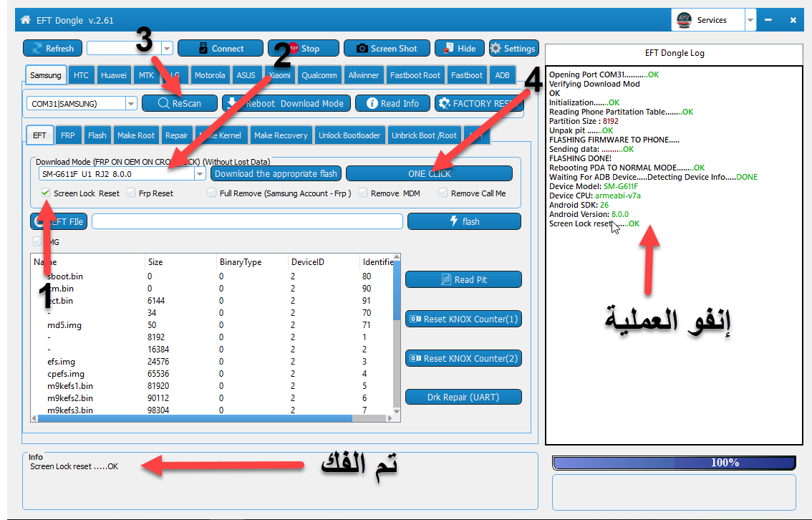Viewport: 812px width, 520px height.
Task: Click the red Stop sign icon
Action: pyautogui.click(x=293, y=48)
